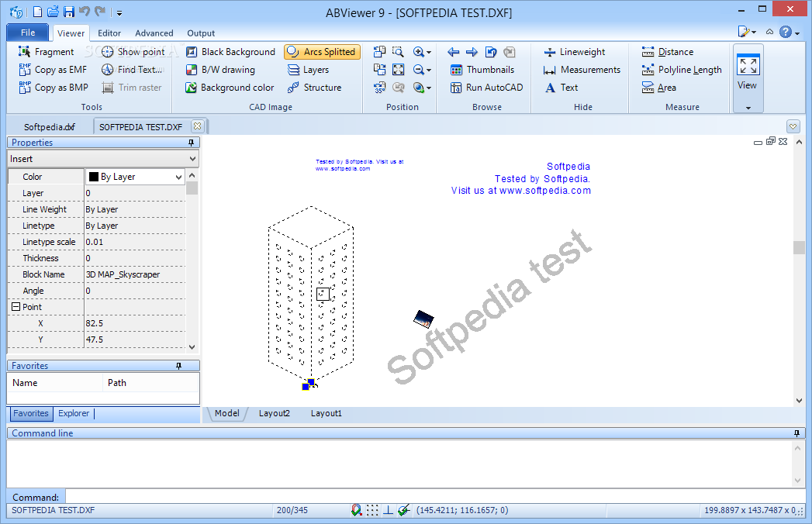This screenshot has height=524, width=812.
Task: Go to next file with right arrow
Action: point(472,52)
